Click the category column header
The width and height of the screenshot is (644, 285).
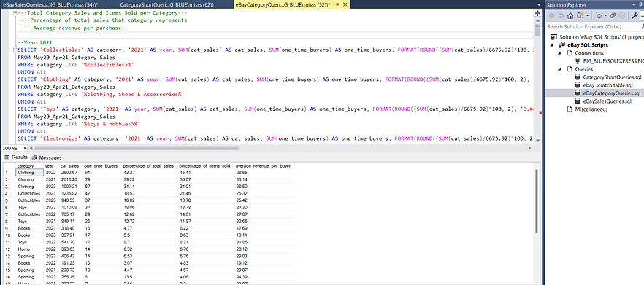click(x=29, y=166)
